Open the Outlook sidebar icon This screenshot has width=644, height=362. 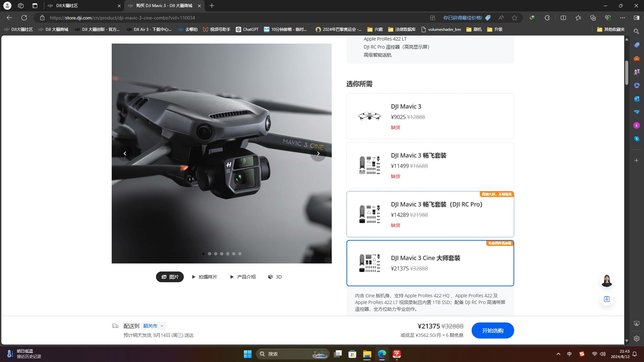click(x=637, y=99)
